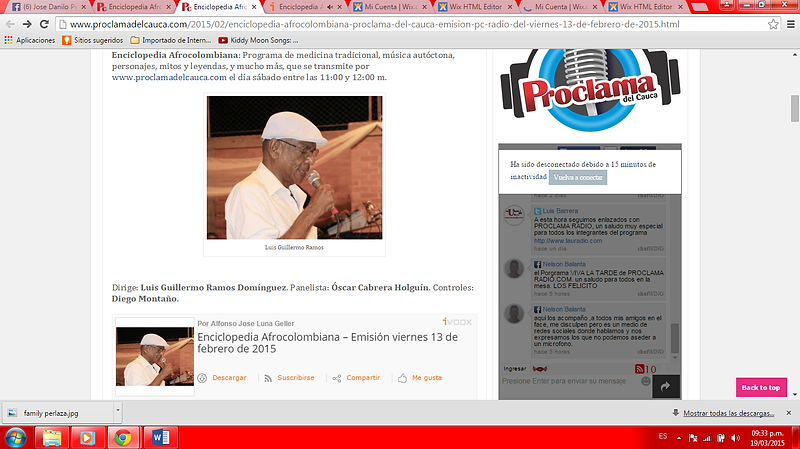Open the downloaded family perlaza.jpg file
Screen dimensions: 800x449
57,413
